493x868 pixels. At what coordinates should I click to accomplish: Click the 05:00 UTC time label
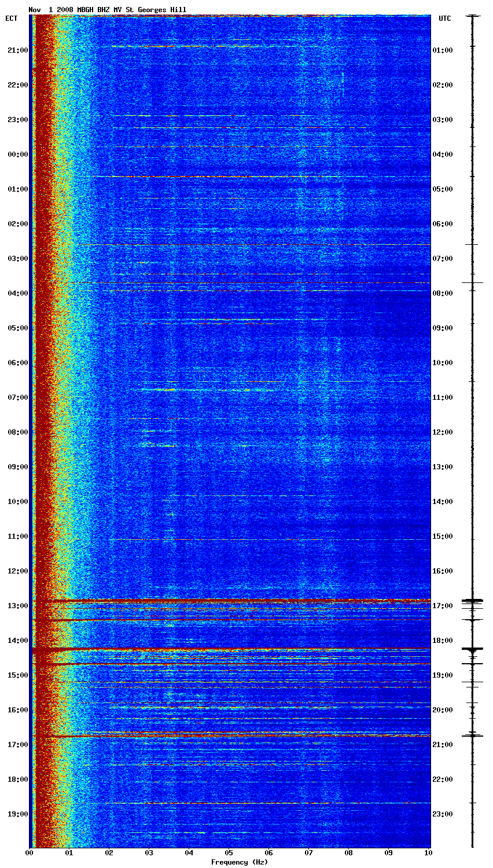pos(443,189)
